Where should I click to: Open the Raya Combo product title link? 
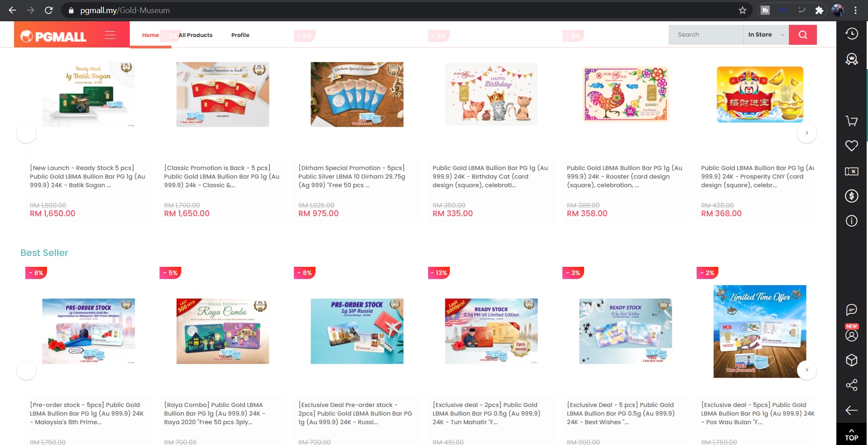(x=215, y=413)
